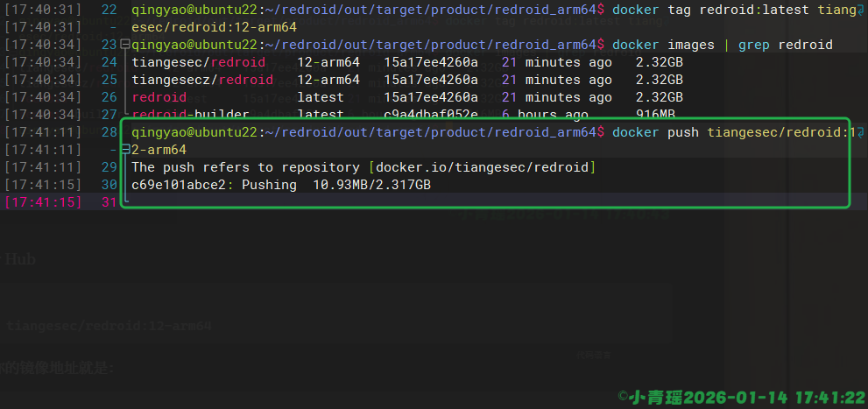The width and height of the screenshot is (868, 409).
Task: Open the docker.io/tiangesec/redroid repository path
Action: coord(483,167)
